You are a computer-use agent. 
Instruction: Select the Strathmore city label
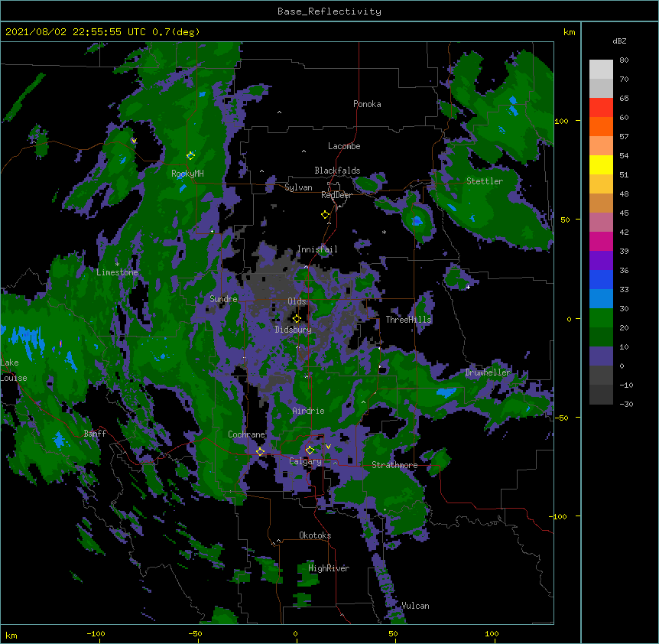click(x=394, y=465)
